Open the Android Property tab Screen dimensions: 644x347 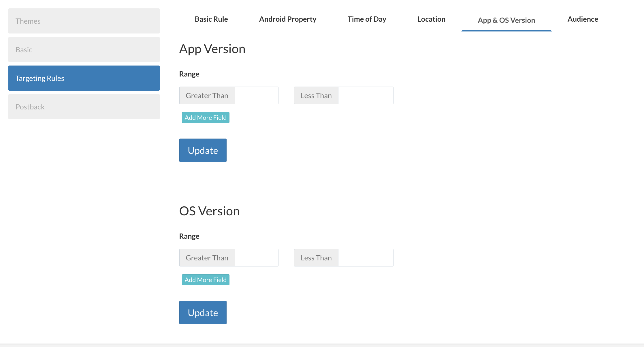click(x=287, y=19)
